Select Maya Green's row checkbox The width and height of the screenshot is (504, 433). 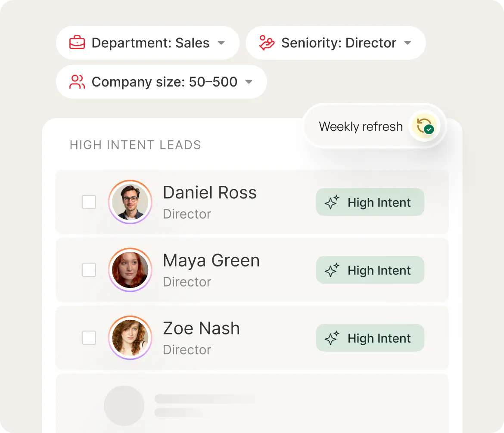click(89, 270)
